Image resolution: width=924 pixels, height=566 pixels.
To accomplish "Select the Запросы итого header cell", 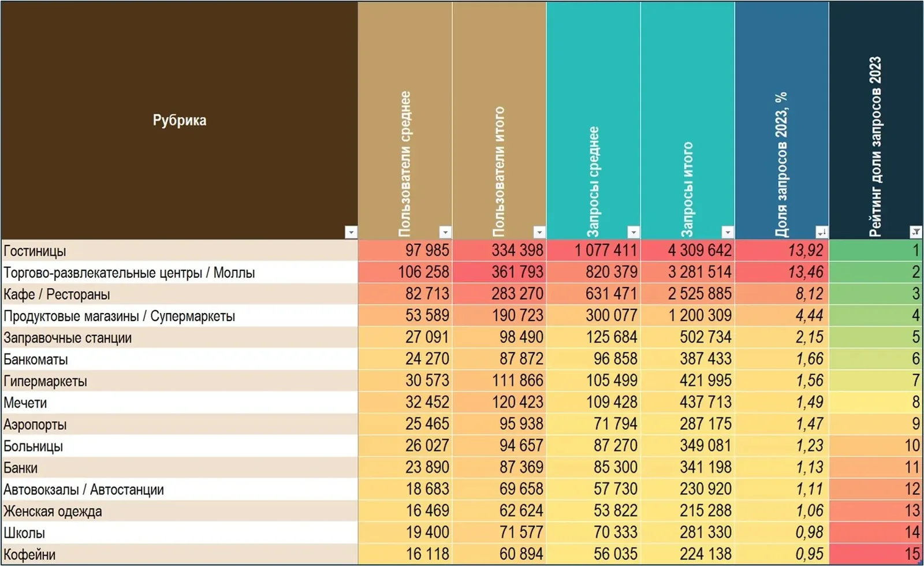I will tap(687, 120).
